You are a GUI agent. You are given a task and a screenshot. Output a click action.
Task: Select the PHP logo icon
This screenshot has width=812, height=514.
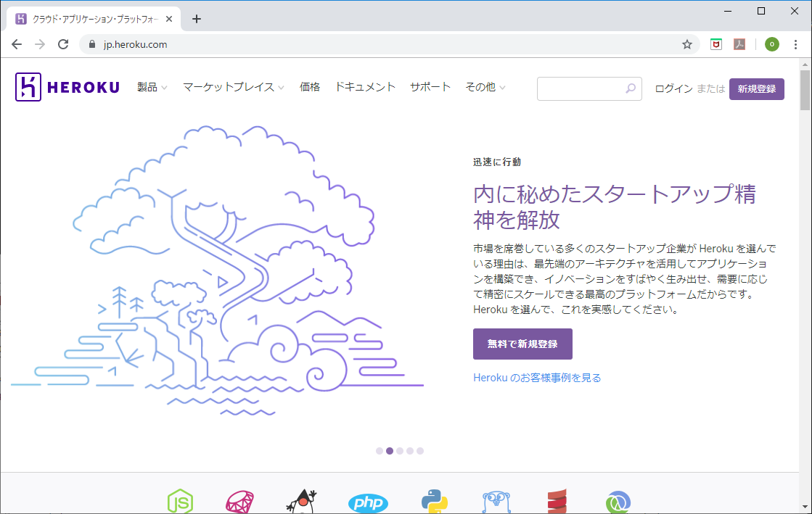(368, 502)
